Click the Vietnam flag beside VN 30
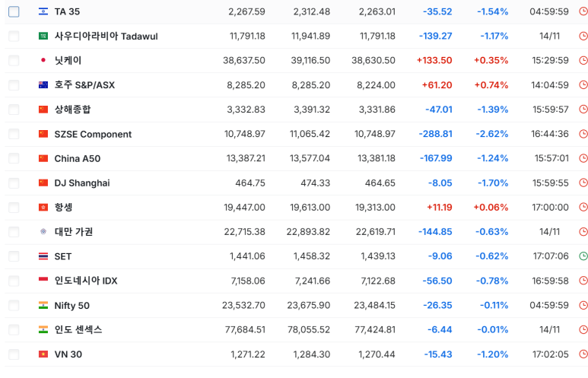This screenshot has height=378, width=588. pyautogui.click(x=43, y=354)
